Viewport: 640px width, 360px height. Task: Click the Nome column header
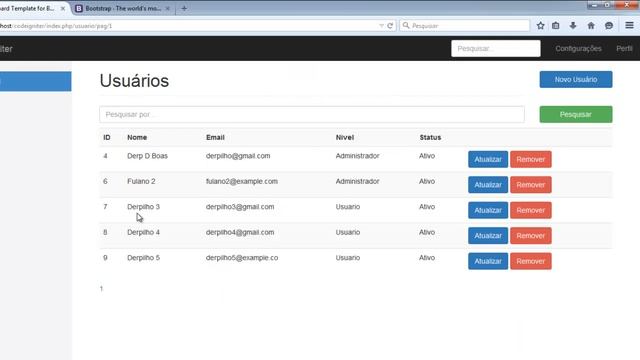click(137, 138)
